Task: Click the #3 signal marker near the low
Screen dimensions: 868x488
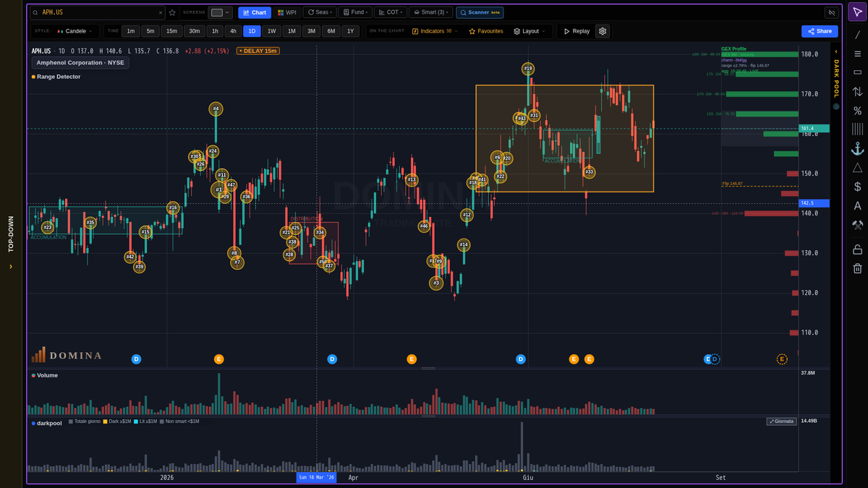Action: (x=436, y=283)
